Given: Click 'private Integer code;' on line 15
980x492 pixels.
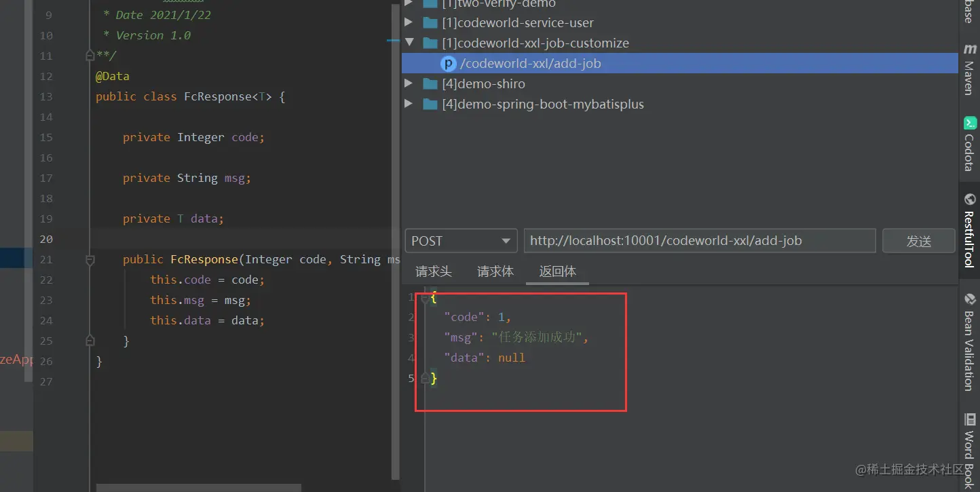Looking at the screenshot, I should click(x=193, y=137).
